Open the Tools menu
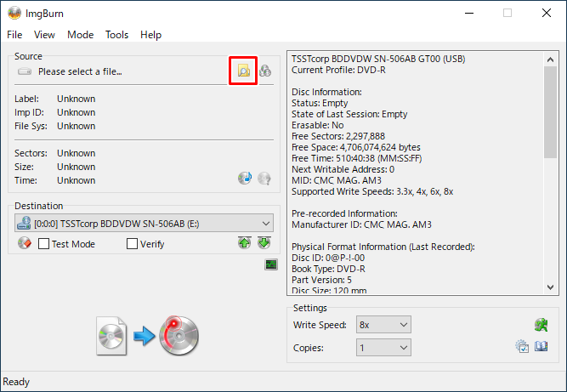Screen dimensions: 567x392 pyautogui.click(x=116, y=35)
